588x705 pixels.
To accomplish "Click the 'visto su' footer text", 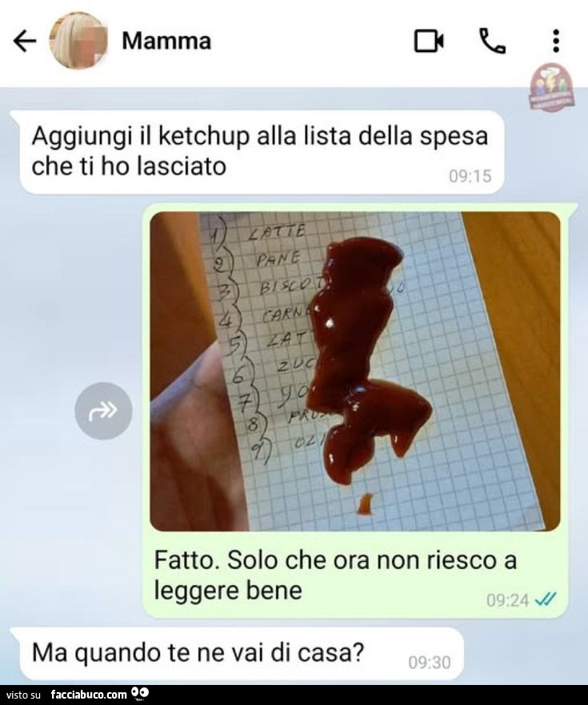I will pyautogui.click(x=24, y=695).
